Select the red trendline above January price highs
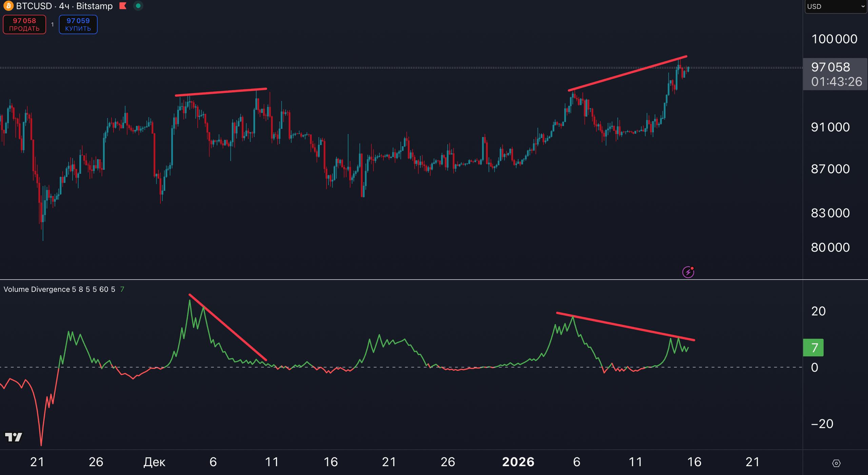868x475 pixels. pyautogui.click(x=627, y=74)
